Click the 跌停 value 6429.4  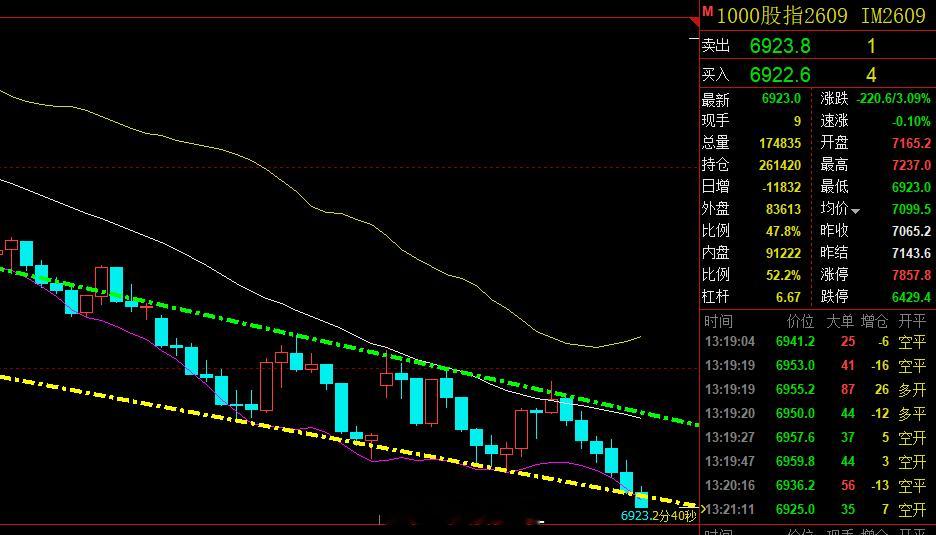(x=911, y=297)
